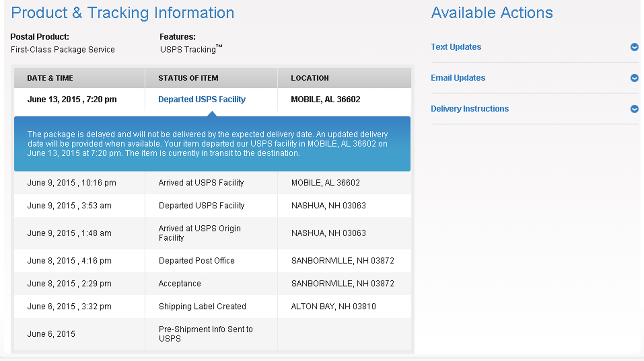Click the MOBILE, AL 36602 top location cell

(325, 99)
